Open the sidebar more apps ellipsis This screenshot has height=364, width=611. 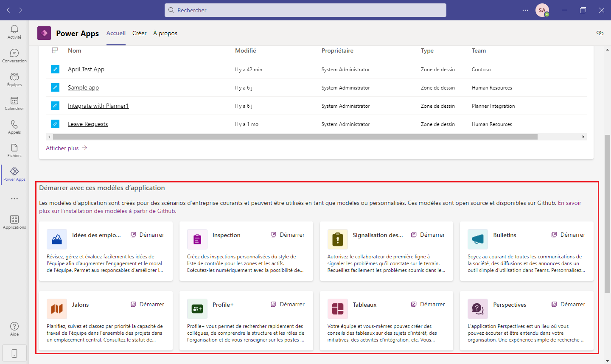click(x=14, y=199)
